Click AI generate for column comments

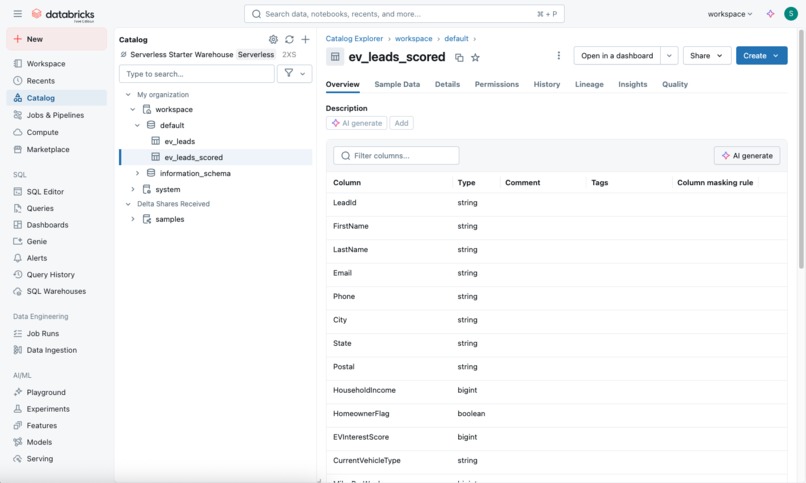(x=747, y=156)
